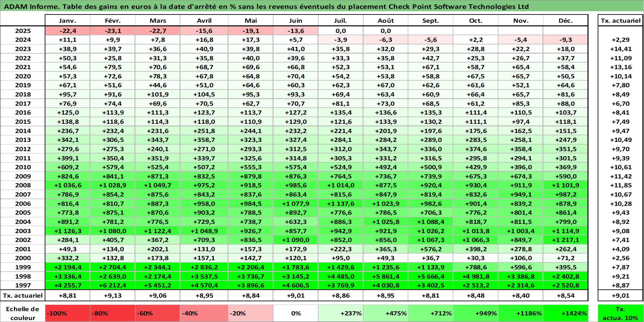Screen dimensions: 644x322
Task: Select the +1 217,1 cell for December 2002
Action: coord(565,240)
